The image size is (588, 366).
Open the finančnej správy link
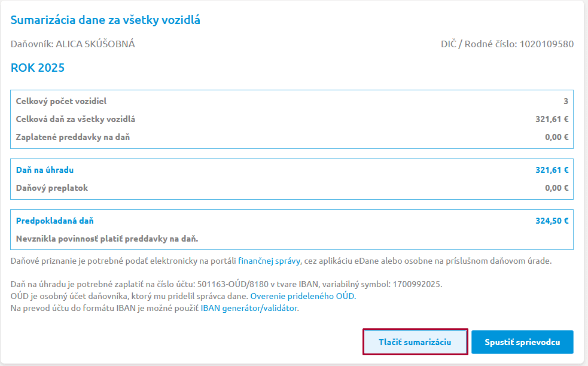[x=269, y=261]
